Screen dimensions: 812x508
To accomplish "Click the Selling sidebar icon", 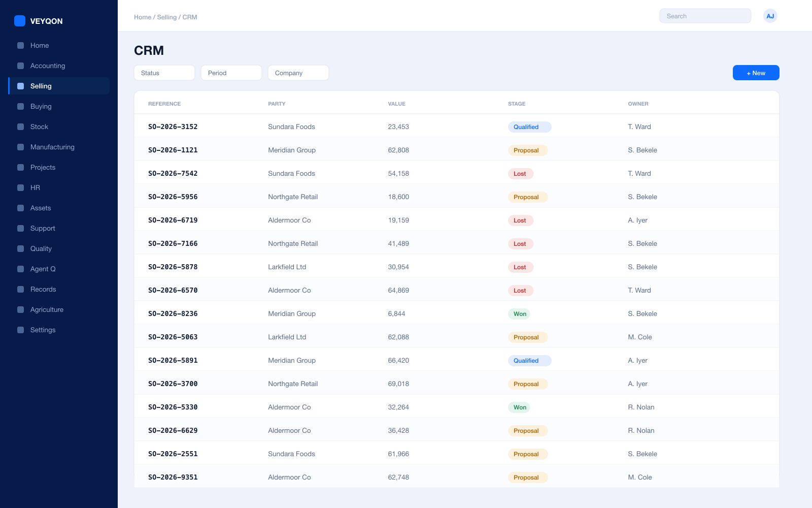I will point(21,86).
